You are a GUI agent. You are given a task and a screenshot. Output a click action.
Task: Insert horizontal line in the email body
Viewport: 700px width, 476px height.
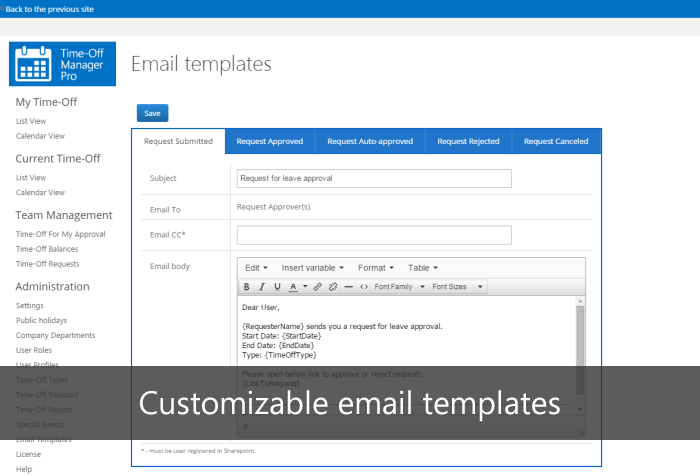click(349, 287)
